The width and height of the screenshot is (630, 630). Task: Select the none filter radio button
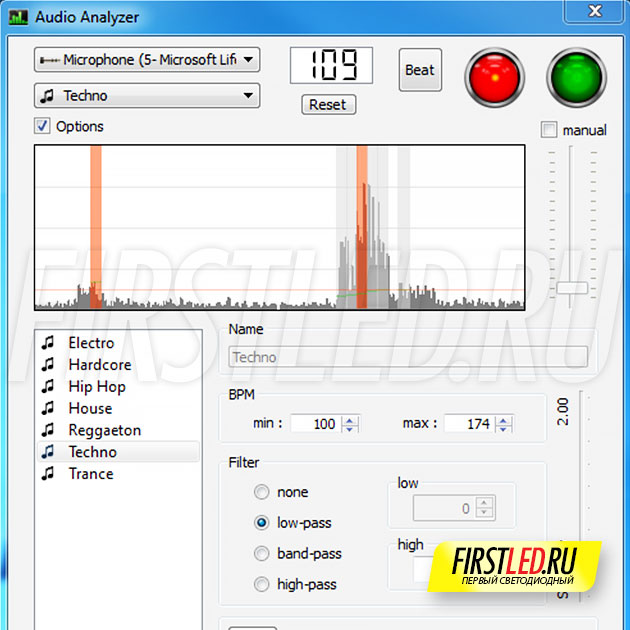pyautogui.click(x=262, y=492)
